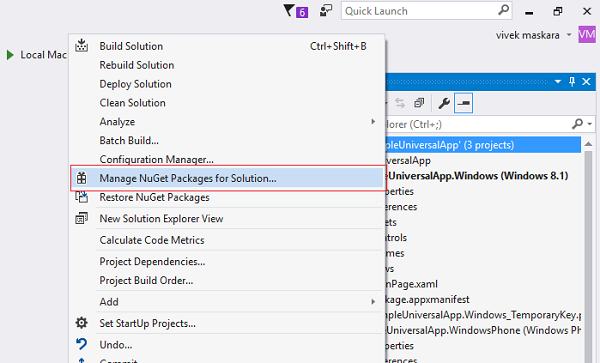Open Project Build Order...
Screen dimensions: 600x363
(227, 280)
